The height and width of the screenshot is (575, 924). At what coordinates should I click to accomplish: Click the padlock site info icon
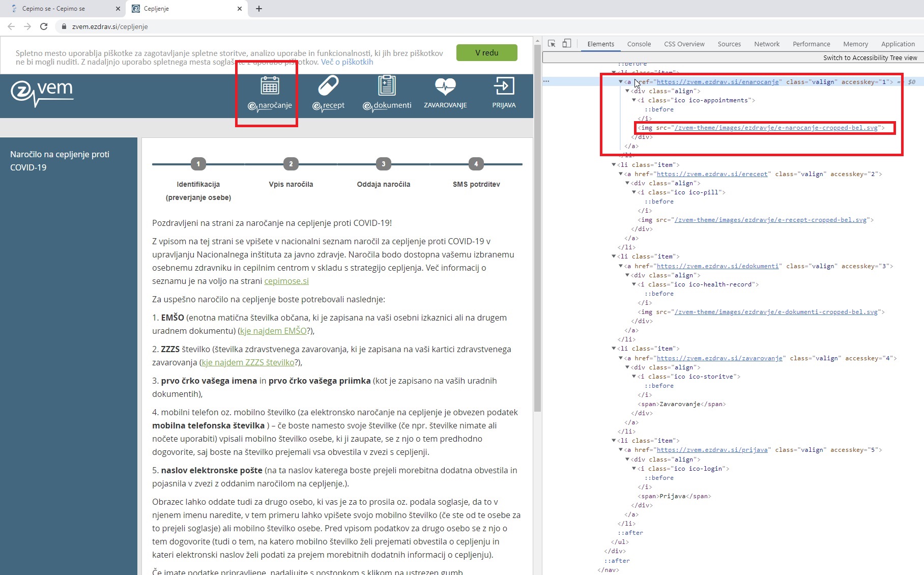coord(64,26)
